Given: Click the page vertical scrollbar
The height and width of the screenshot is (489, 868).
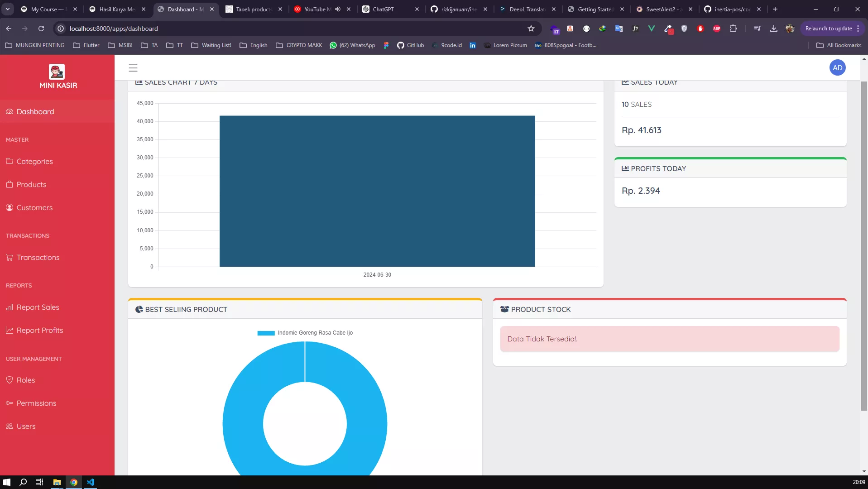Looking at the screenshot, I should pyautogui.click(x=864, y=246).
